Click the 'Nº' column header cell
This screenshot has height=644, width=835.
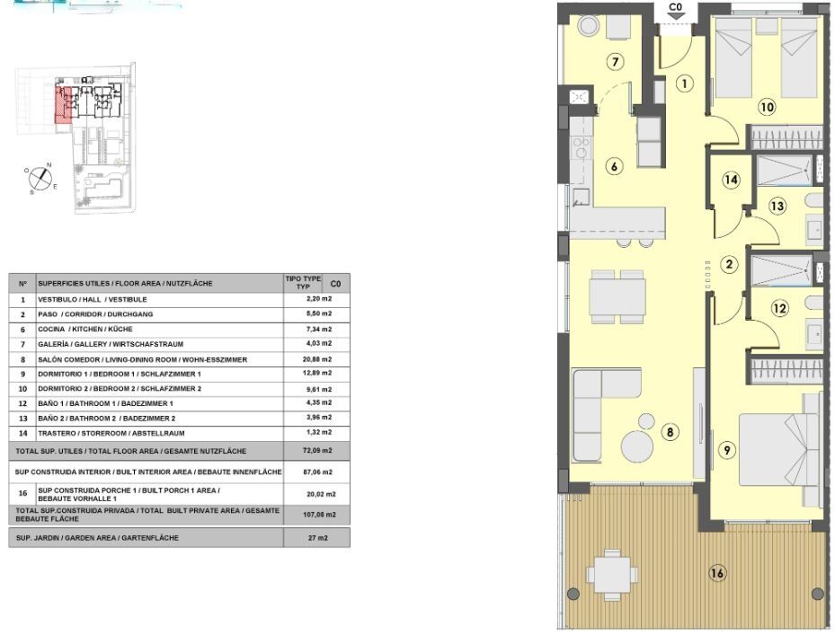click(22, 284)
